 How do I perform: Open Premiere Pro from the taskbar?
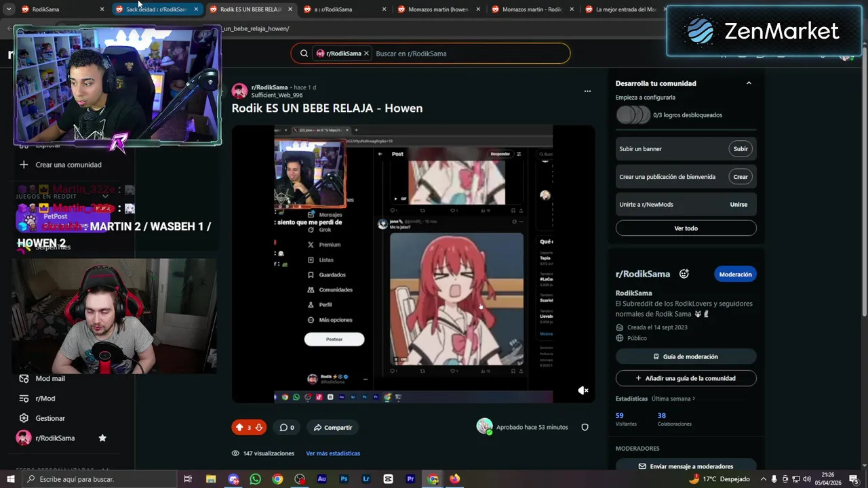[x=410, y=479]
